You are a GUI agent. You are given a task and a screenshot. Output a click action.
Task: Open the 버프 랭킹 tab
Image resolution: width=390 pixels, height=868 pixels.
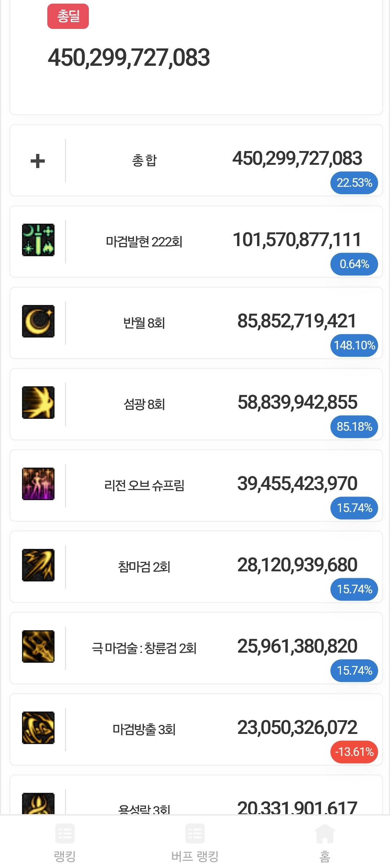point(195,842)
